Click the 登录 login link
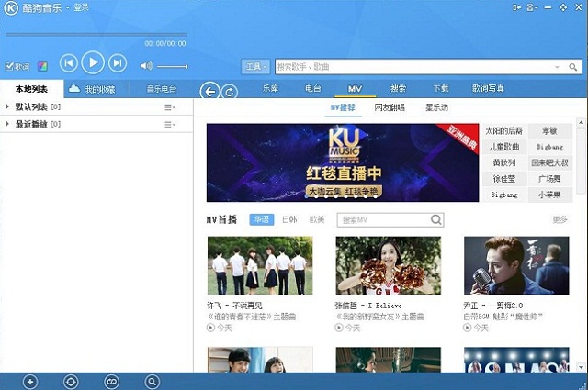 click(81, 7)
